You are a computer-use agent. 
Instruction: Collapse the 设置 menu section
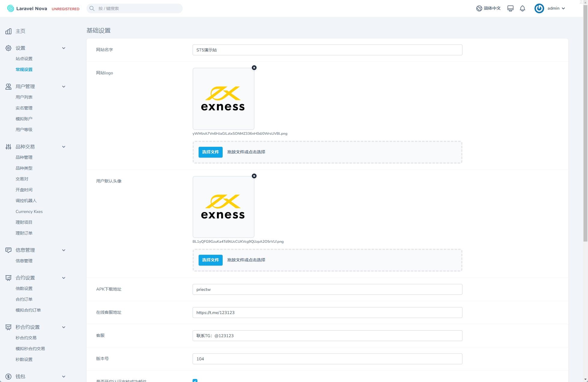coord(64,48)
